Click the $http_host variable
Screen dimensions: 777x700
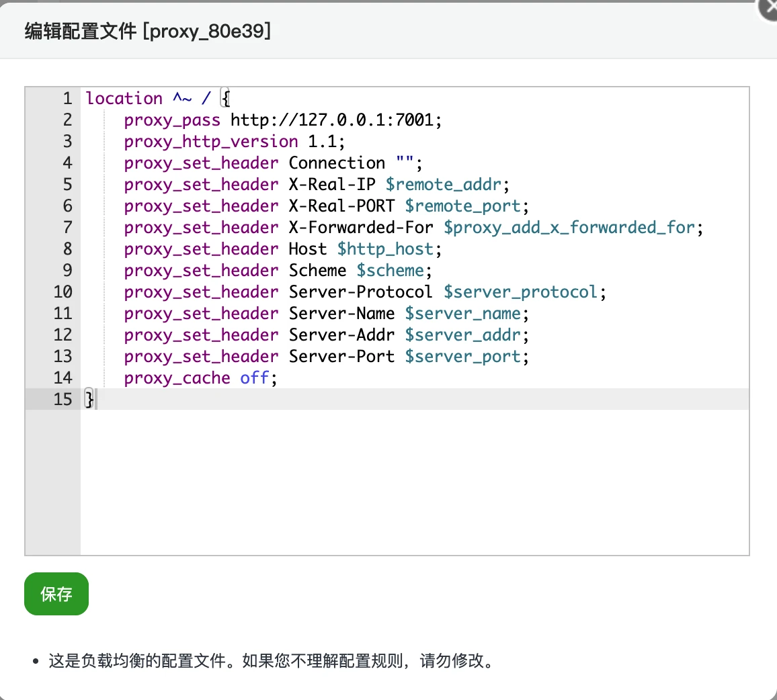(x=386, y=249)
